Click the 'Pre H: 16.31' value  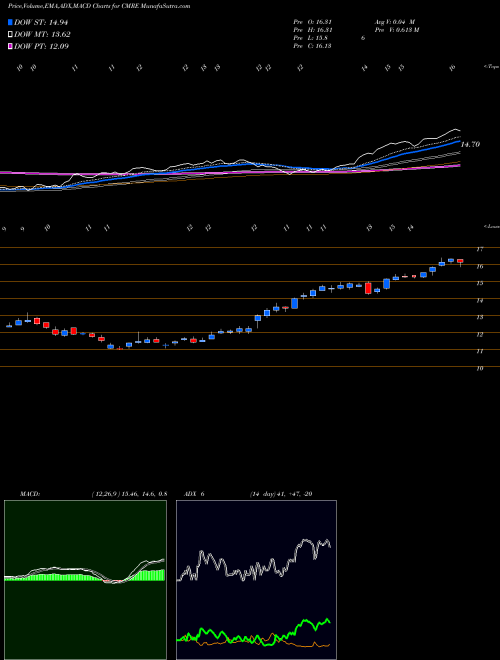pyautogui.click(x=312, y=30)
